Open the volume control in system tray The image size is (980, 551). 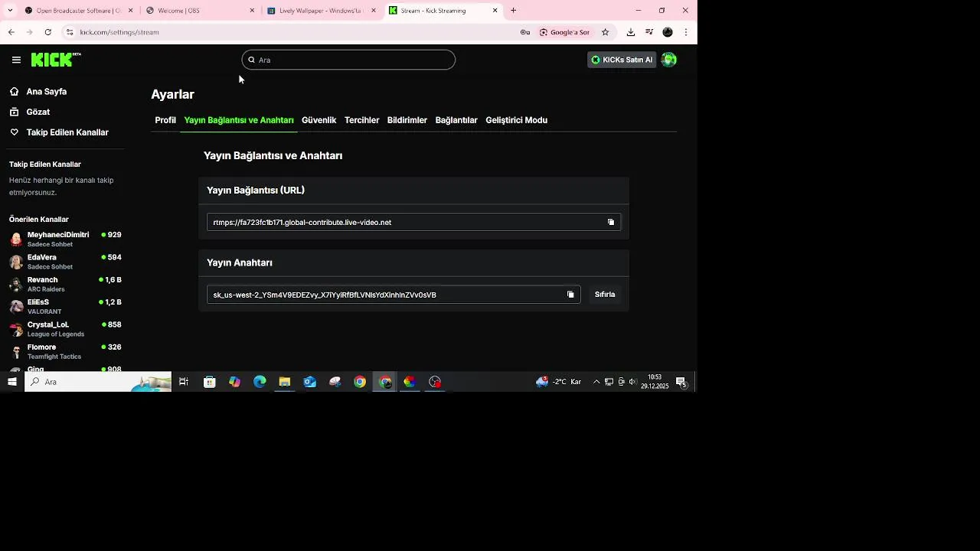[x=632, y=382]
